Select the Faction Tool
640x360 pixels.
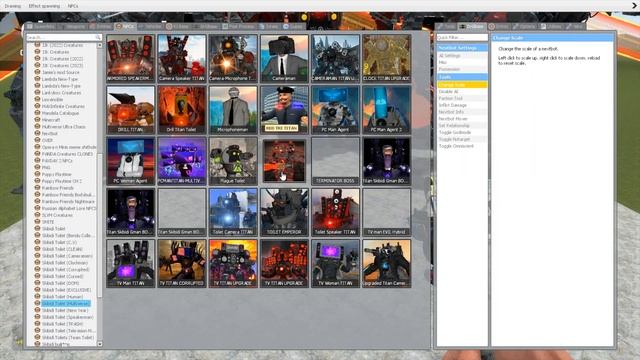[x=462, y=98]
